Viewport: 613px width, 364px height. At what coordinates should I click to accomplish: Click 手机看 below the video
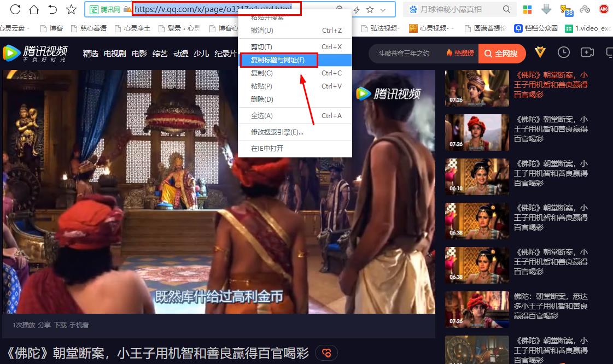(79, 325)
